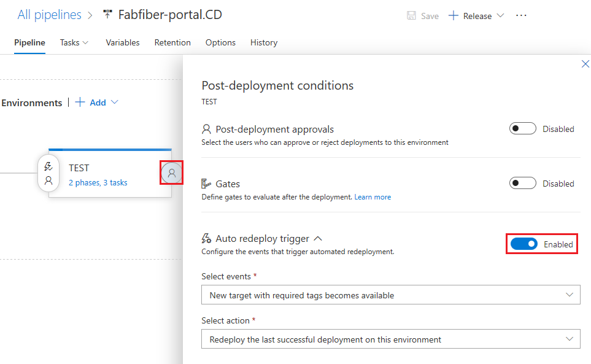
Task: Collapse the Auto redeploy trigger section chevron
Action: pyautogui.click(x=318, y=238)
